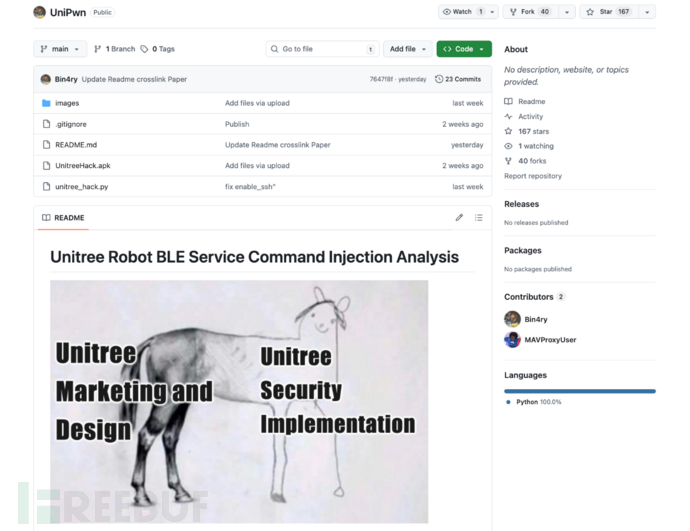Open Bin4ry's avatar in Contributors
Screen dimensions: 690x531
(512, 319)
